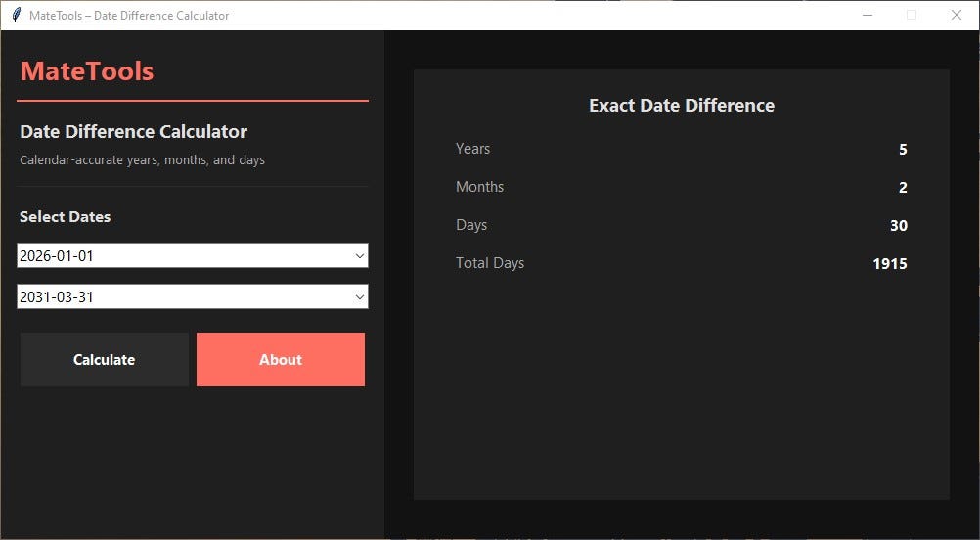Expand the 2031-03-31 end date dropdown arrow
The width and height of the screenshot is (980, 540).
(x=359, y=296)
